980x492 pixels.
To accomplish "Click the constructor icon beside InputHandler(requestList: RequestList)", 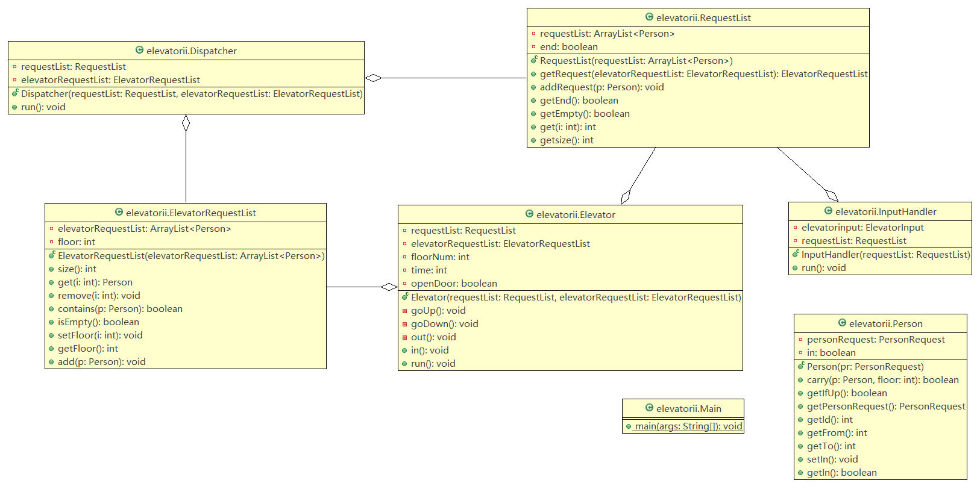I will [796, 254].
